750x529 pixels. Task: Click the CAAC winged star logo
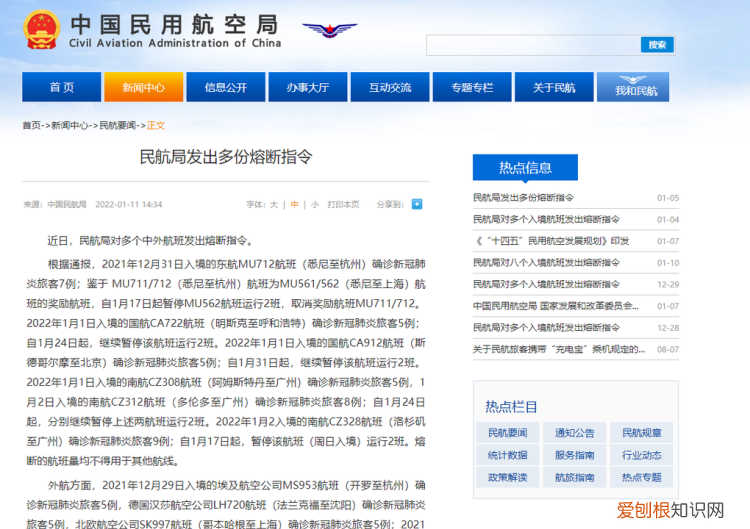(330, 30)
